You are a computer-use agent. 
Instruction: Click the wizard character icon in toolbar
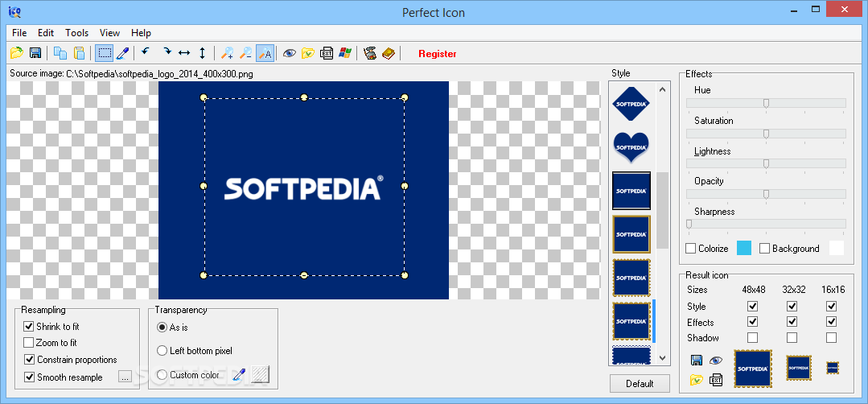click(x=370, y=53)
